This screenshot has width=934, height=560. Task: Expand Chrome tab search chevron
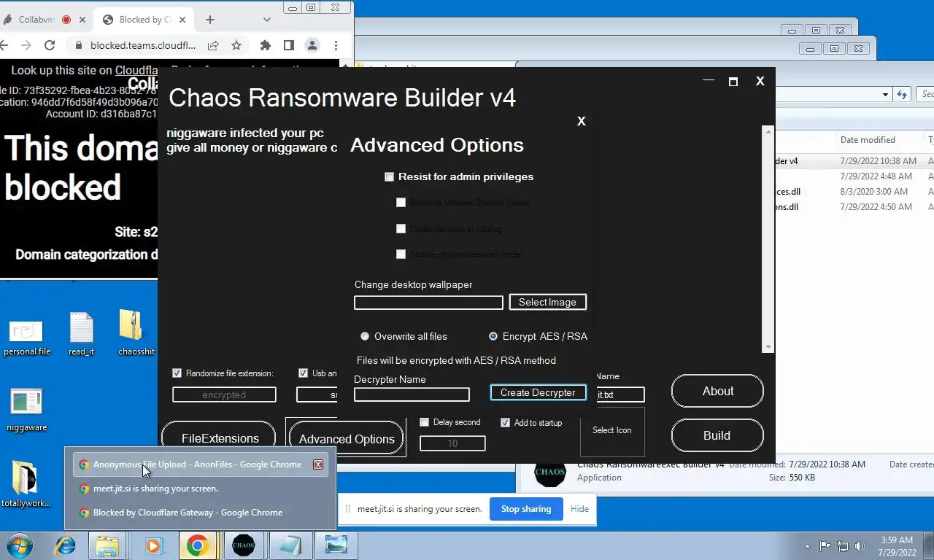[267, 20]
